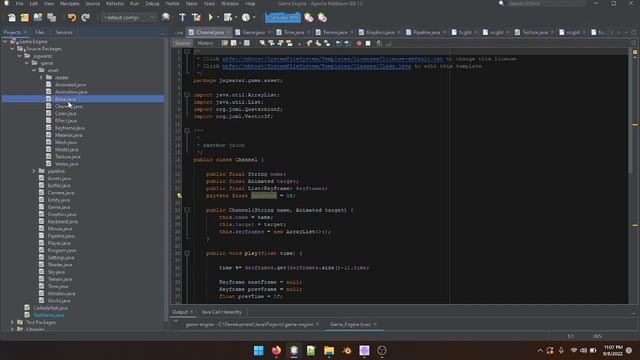Select TestGame.java in project tree

coord(49,316)
